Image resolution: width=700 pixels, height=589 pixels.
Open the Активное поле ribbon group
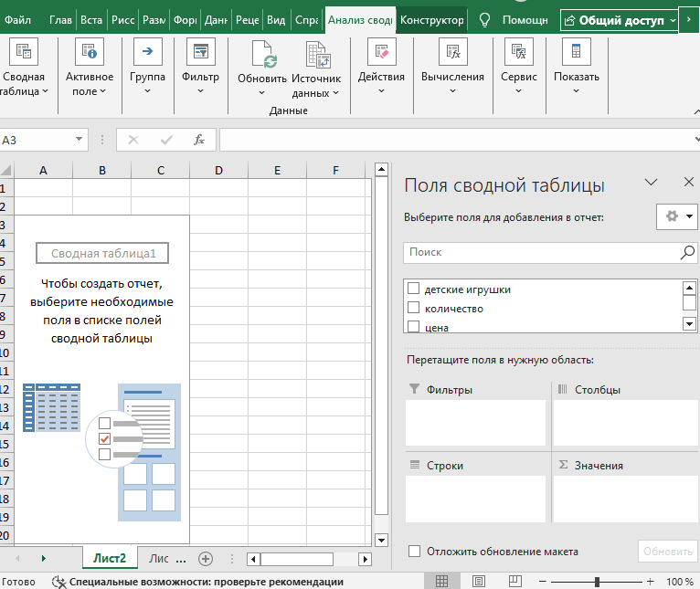click(x=90, y=68)
